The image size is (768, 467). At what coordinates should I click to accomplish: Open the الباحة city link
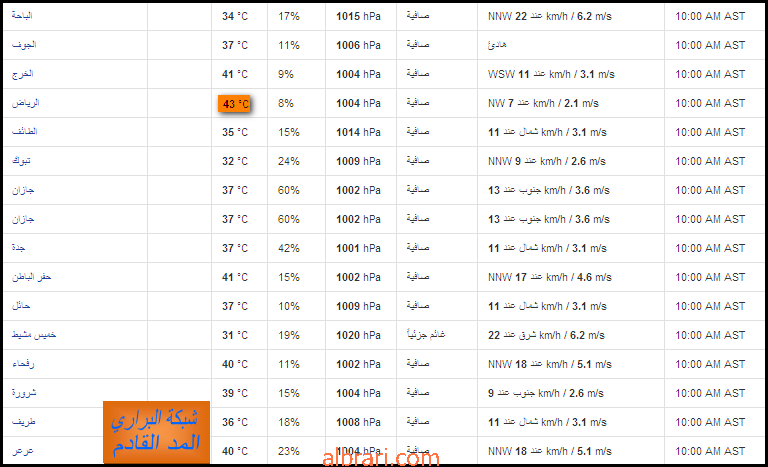pos(22,16)
